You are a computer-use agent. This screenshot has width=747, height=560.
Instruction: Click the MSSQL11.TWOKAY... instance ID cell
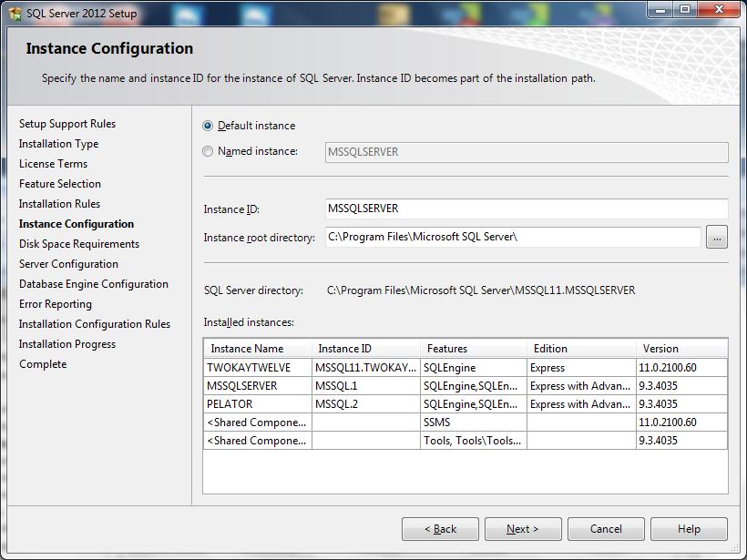pyautogui.click(x=366, y=368)
